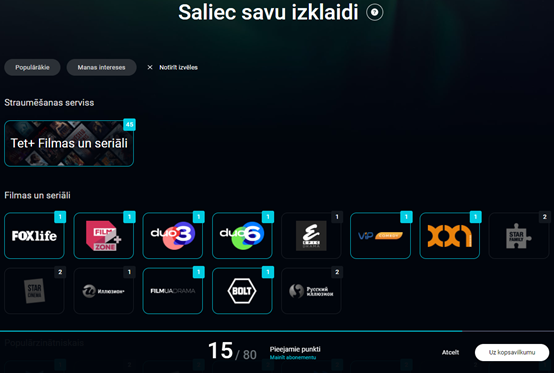The height and width of the screenshot is (373, 554).
Task: Clear choices with the Notīrīt izvēles X
Action: tap(150, 67)
